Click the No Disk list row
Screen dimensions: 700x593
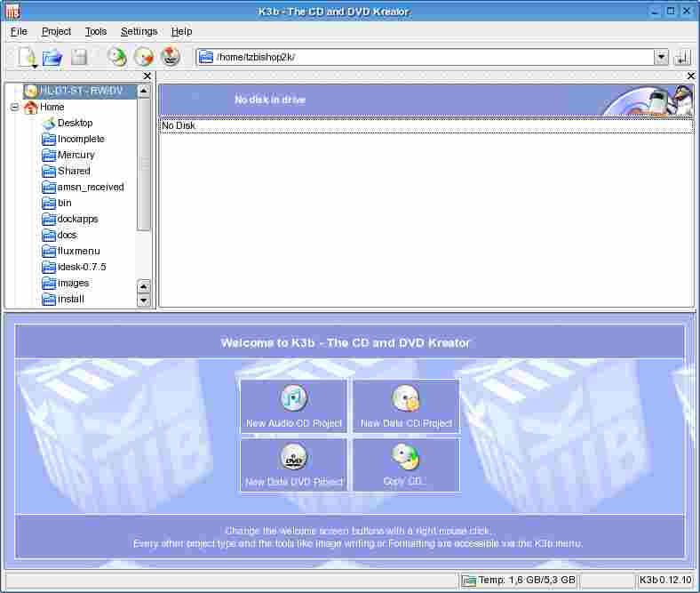(x=426, y=126)
